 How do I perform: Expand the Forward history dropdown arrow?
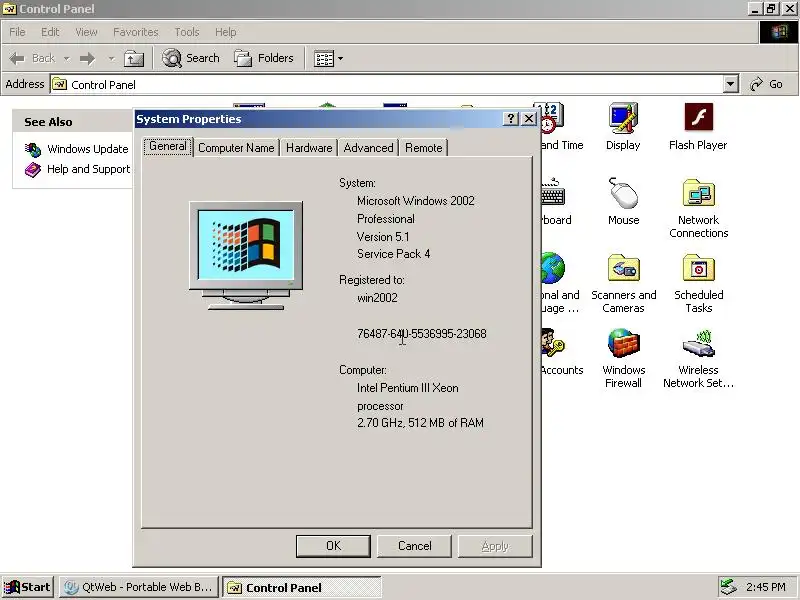111,59
